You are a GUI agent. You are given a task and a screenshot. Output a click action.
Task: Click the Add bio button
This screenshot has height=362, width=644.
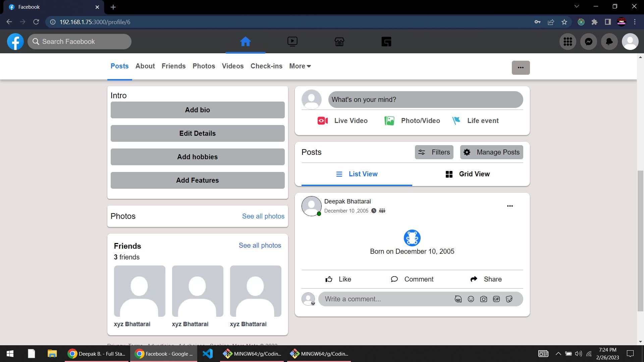198,110
